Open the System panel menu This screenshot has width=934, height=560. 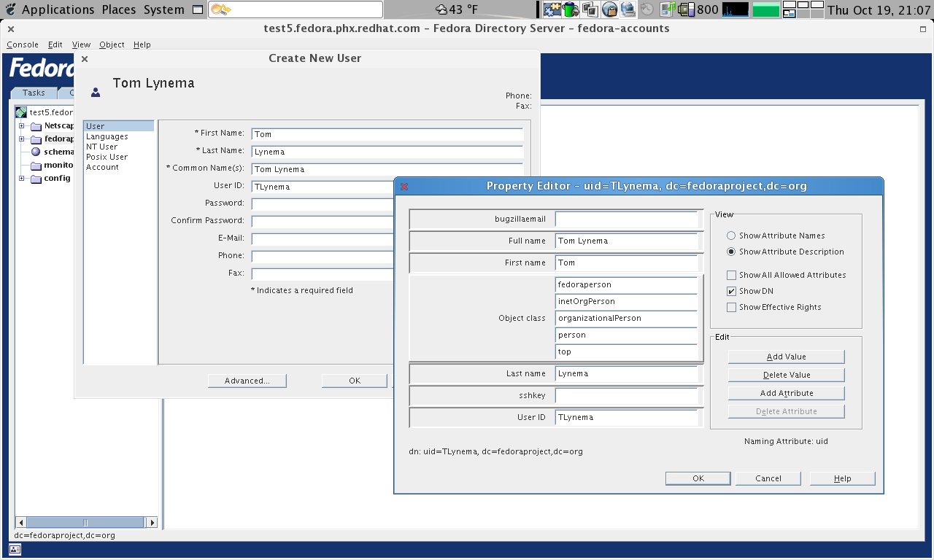(x=164, y=9)
